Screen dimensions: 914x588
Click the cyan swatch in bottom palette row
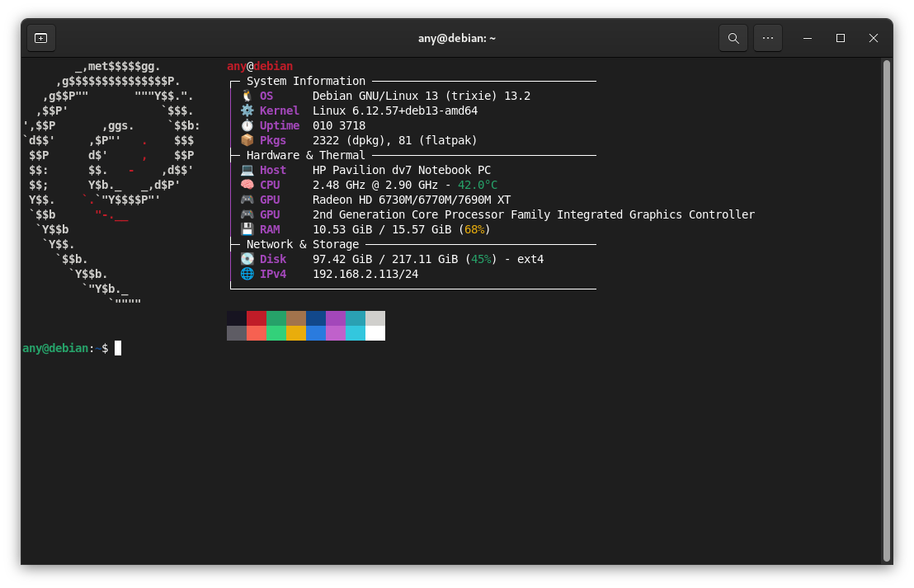(356, 332)
